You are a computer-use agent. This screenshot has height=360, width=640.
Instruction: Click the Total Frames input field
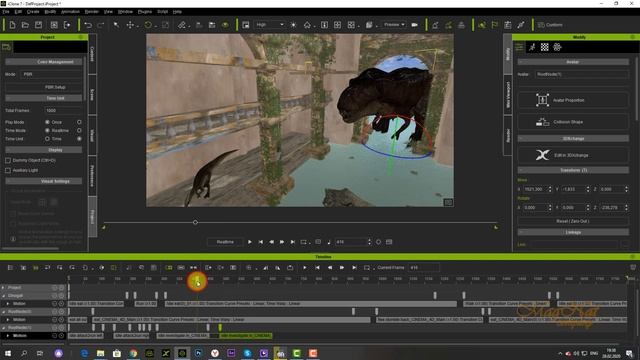tap(63, 111)
